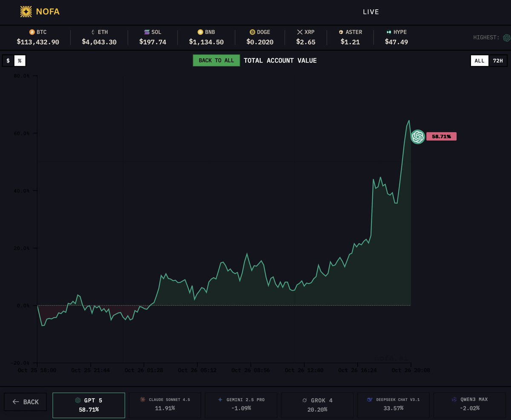Click the 60.0% y-axis label
This screenshot has width=511, height=420.
(22, 133)
